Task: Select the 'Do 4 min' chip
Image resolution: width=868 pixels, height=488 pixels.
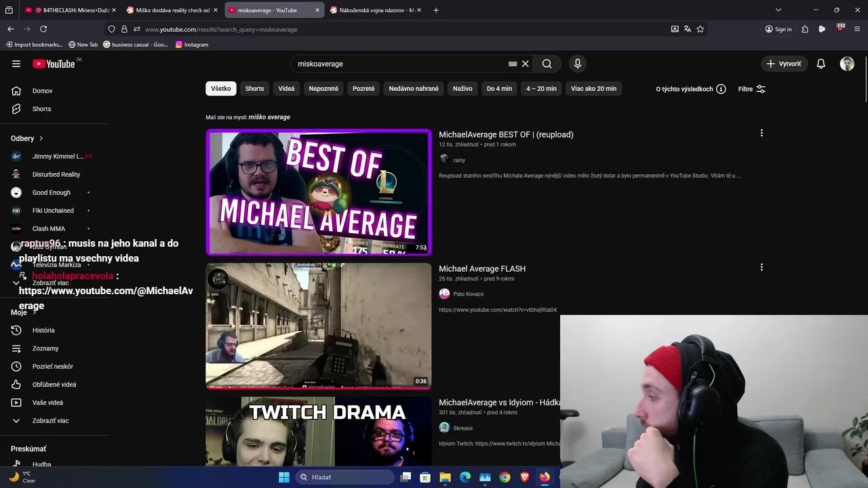Action: pos(499,89)
